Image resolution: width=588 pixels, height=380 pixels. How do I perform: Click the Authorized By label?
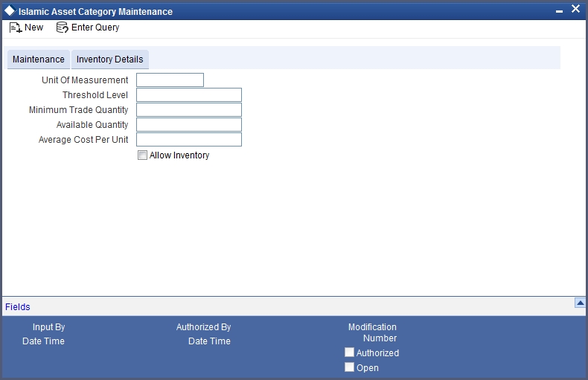coord(204,327)
